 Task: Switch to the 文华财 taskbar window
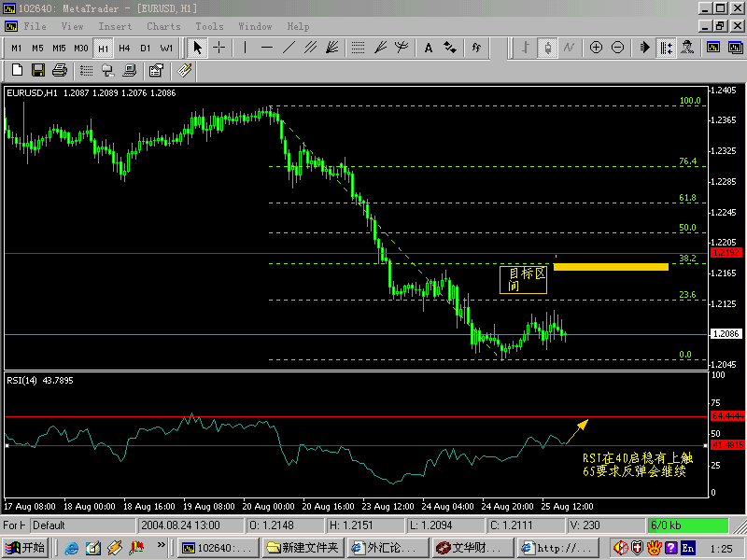click(472, 548)
